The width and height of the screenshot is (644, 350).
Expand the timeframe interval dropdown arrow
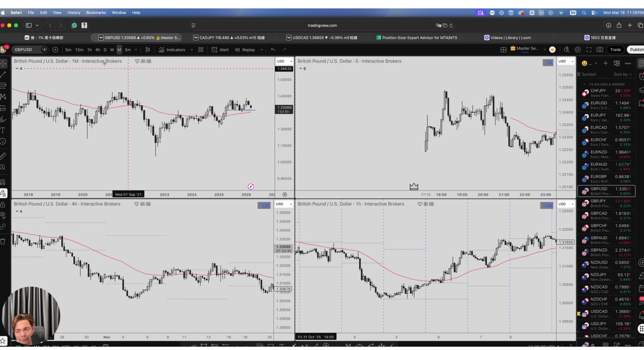[136, 50]
